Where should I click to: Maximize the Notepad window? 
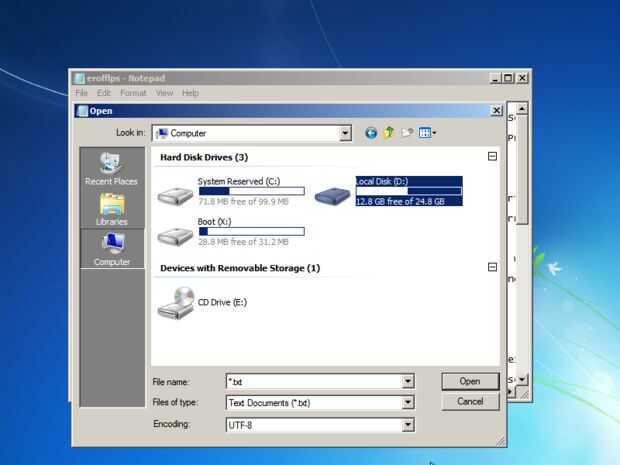[x=508, y=78]
